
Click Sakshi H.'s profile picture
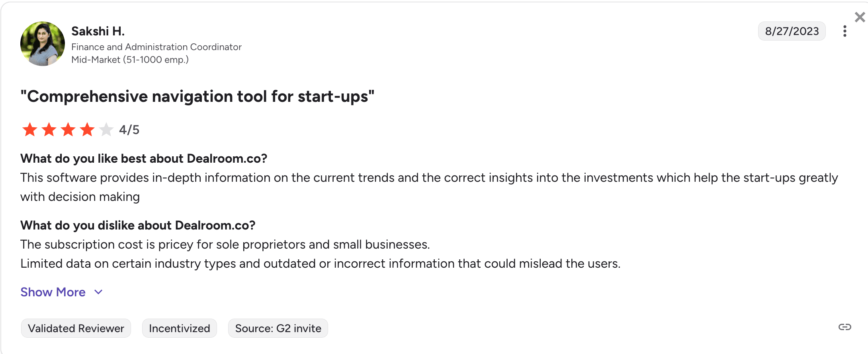(42, 44)
